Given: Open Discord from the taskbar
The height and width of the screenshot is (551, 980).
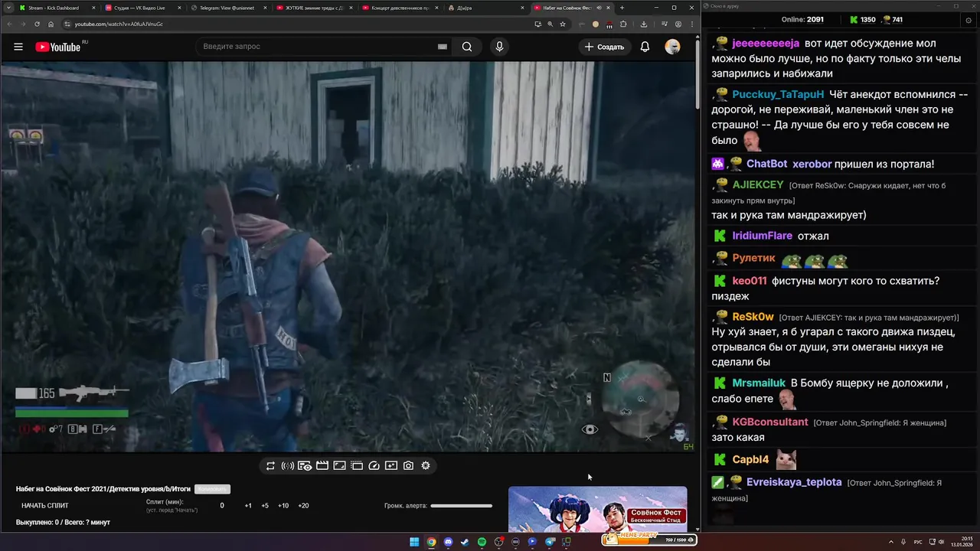Looking at the screenshot, I should (x=448, y=542).
